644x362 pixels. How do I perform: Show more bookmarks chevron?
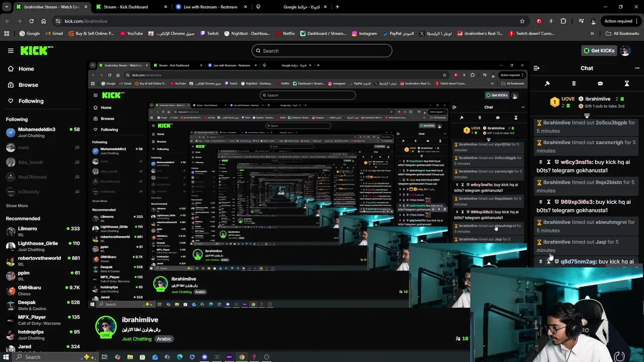(592, 34)
